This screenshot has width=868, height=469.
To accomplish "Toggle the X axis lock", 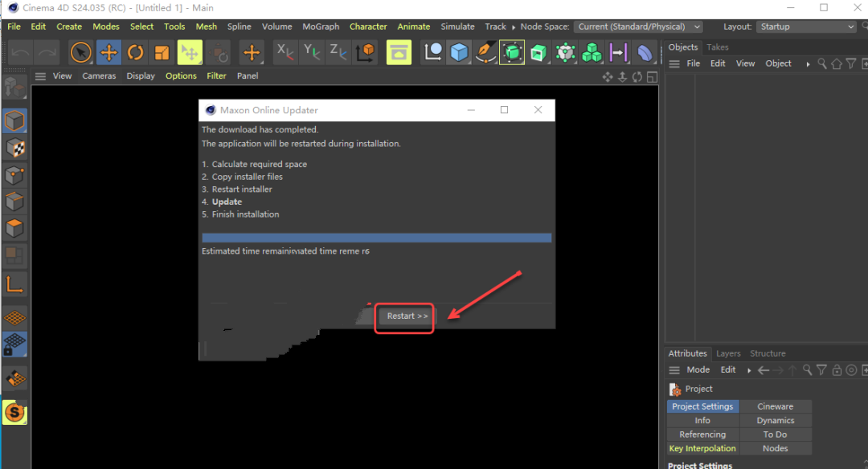I will 285,52.
